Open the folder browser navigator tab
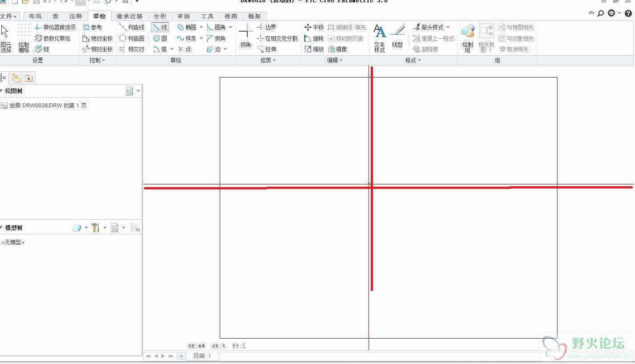635x364 pixels. coord(16,78)
